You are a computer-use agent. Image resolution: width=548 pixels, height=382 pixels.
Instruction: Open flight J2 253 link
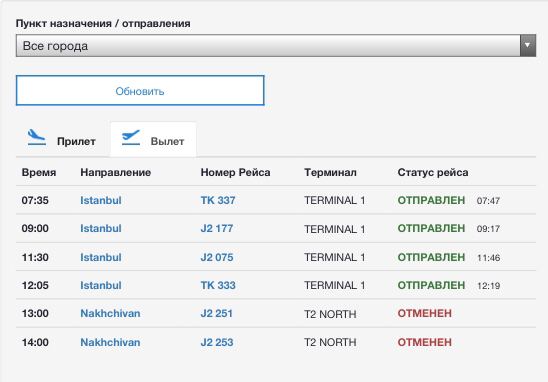click(217, 342)
